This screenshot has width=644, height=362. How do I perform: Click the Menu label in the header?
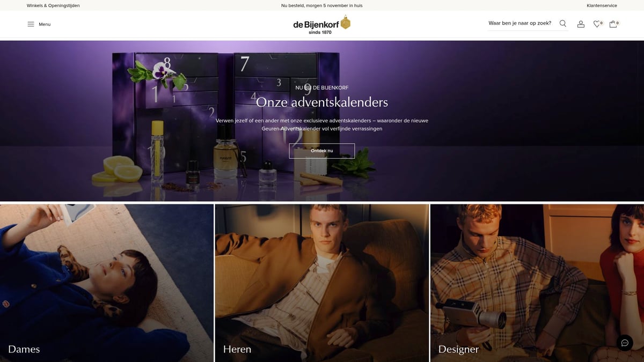(x=45, y=24)
